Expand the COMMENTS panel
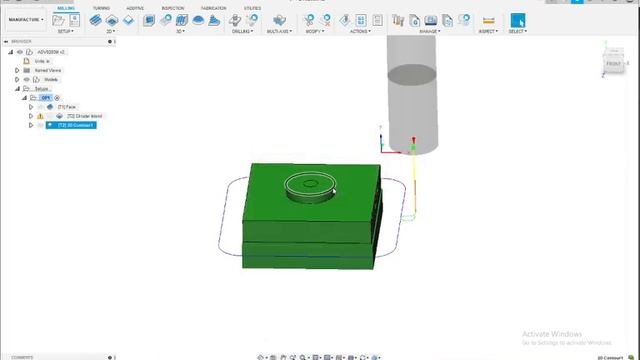640x360 pixels. 110,358
